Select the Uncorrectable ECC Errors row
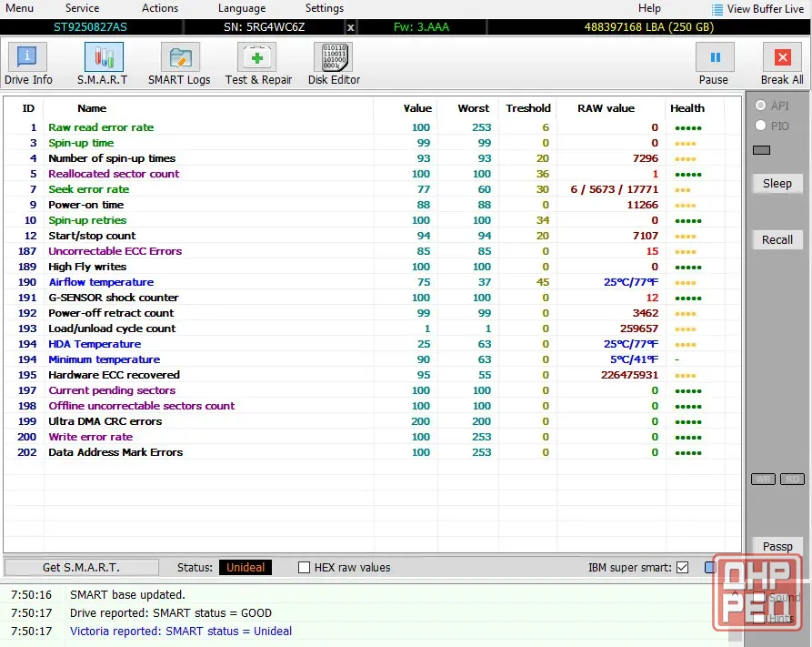This screenshot has height=647, width=812. (372, 251)
